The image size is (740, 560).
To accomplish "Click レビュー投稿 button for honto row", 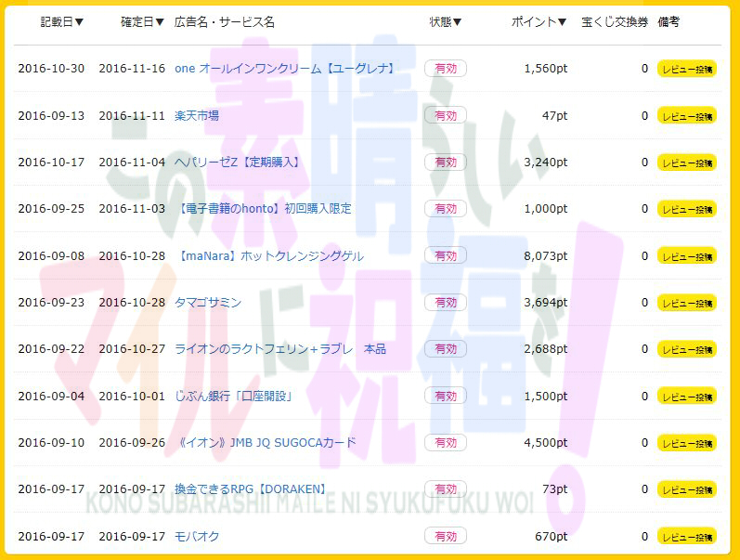I will [687, 209].
